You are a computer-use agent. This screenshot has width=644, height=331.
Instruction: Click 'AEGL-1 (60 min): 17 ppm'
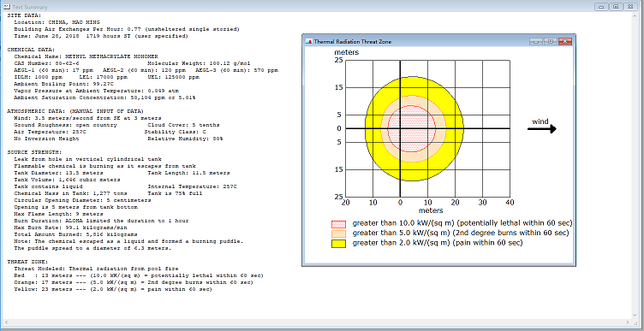(55, 70)
